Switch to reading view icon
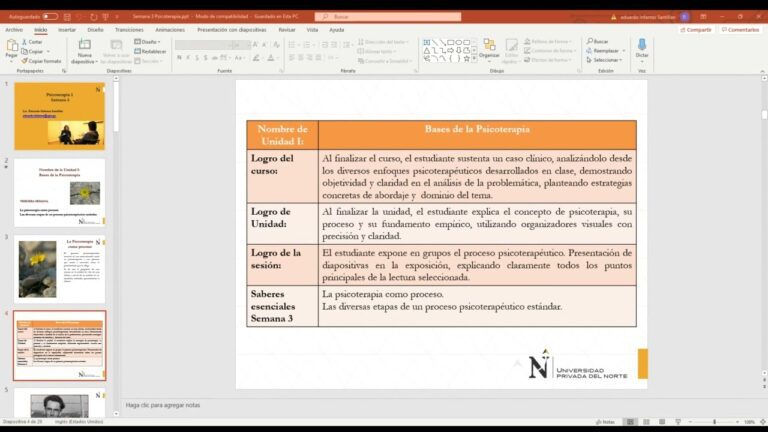Screen dimensions: 768x432 (x=662, y=422)
